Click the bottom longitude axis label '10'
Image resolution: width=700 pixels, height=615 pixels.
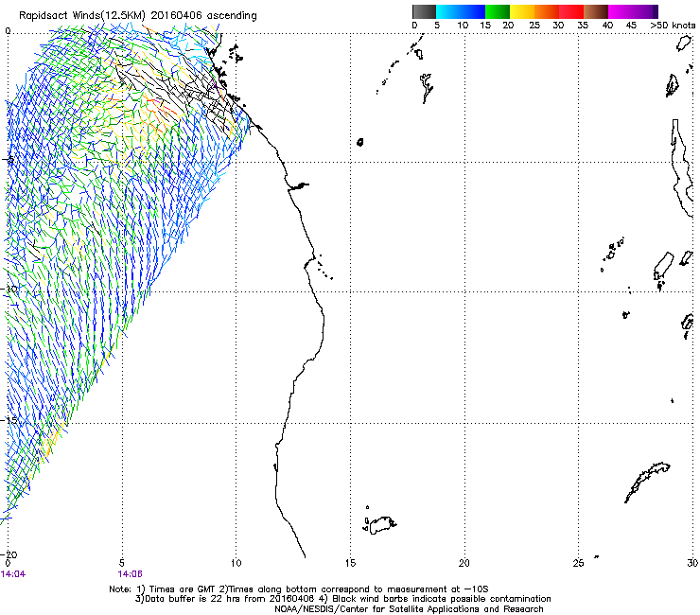(x=236, y=563)
